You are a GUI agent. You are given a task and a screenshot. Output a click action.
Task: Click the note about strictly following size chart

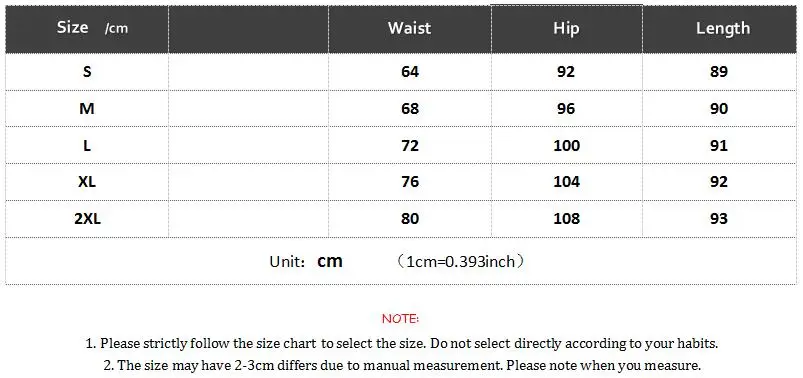(x=402, y=343)
